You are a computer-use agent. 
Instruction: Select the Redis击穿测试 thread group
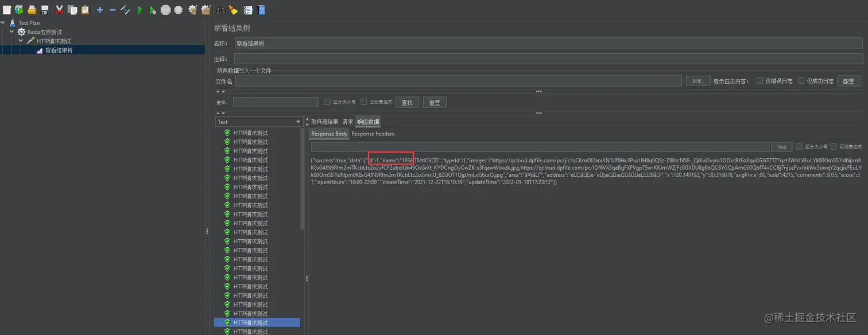45,32
